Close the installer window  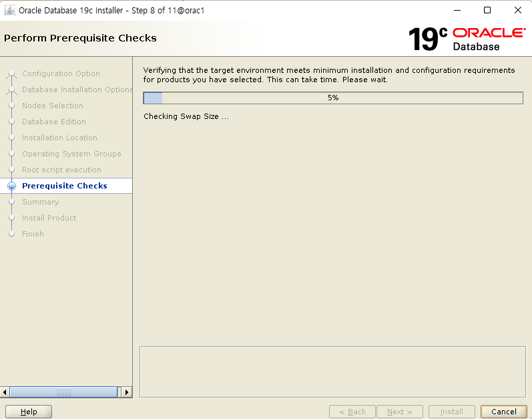click(x=518, y=10)
